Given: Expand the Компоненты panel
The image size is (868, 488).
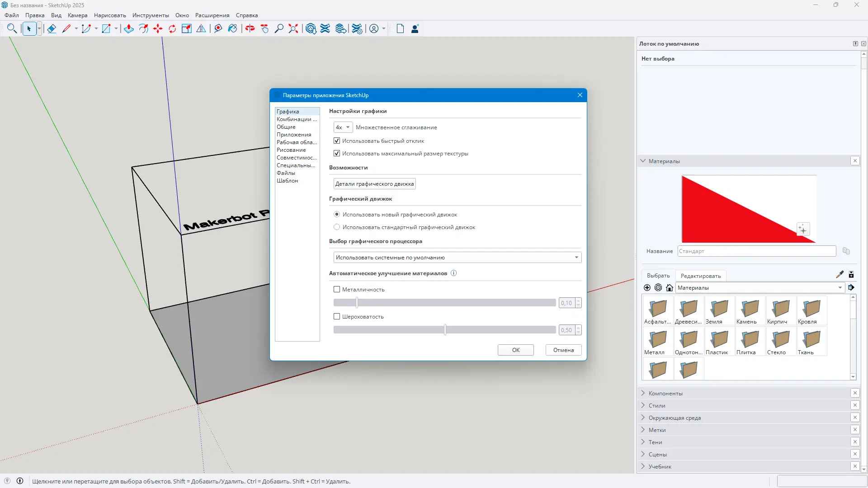Looking at the screenshot, I should (x=665, y=394).
